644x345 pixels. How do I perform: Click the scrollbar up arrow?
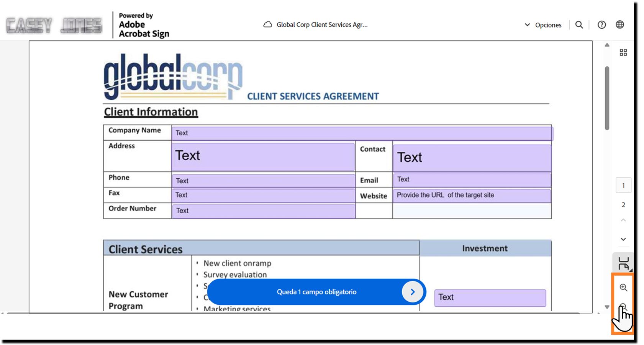(607, 45)
